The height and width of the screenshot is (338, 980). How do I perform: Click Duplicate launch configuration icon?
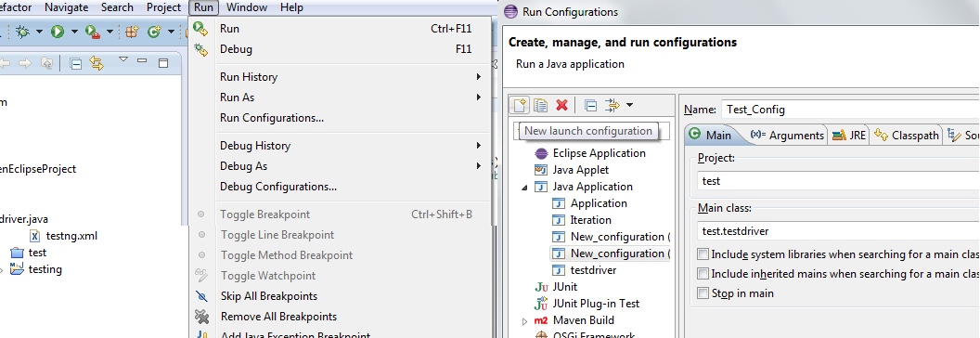[x=541, y=105]
